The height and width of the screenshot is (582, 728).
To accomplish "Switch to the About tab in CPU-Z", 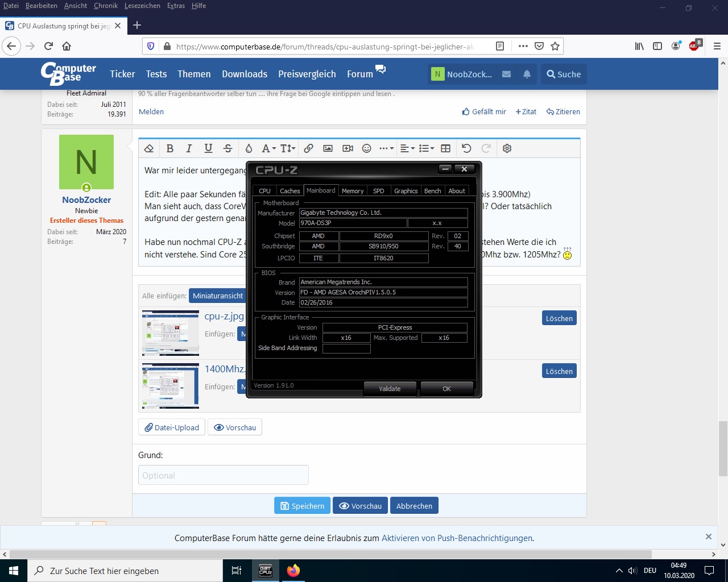I will 457,191.
